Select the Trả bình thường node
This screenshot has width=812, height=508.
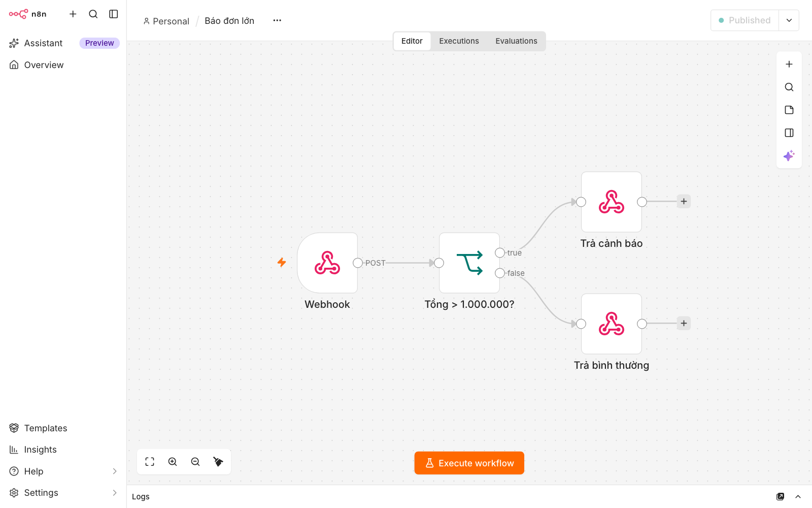point(612,324)
